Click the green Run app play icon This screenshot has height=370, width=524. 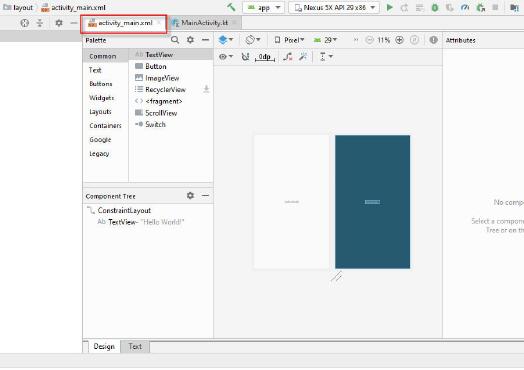coord(389,7)
